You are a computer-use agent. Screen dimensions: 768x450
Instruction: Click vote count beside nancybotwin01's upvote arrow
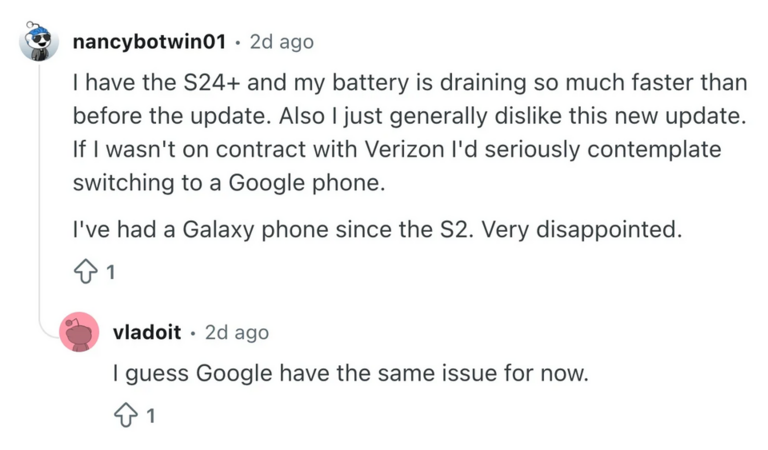(x=111, y=272)
